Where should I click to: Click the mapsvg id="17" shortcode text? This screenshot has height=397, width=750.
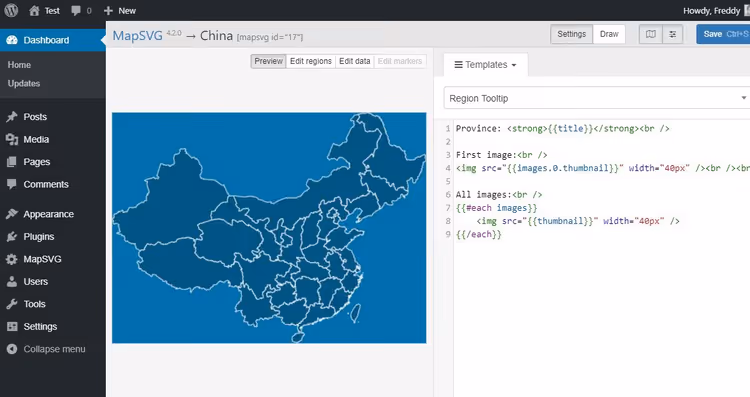point(270,37)
